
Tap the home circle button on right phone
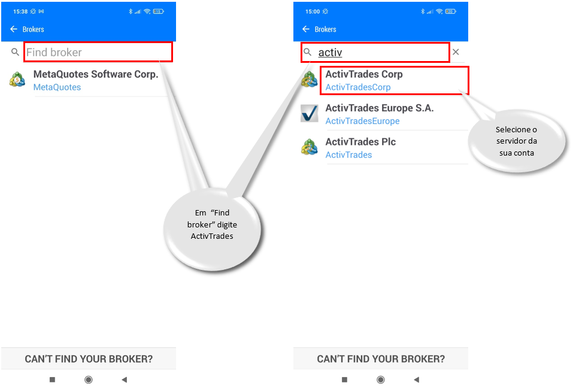coord(380,380)
